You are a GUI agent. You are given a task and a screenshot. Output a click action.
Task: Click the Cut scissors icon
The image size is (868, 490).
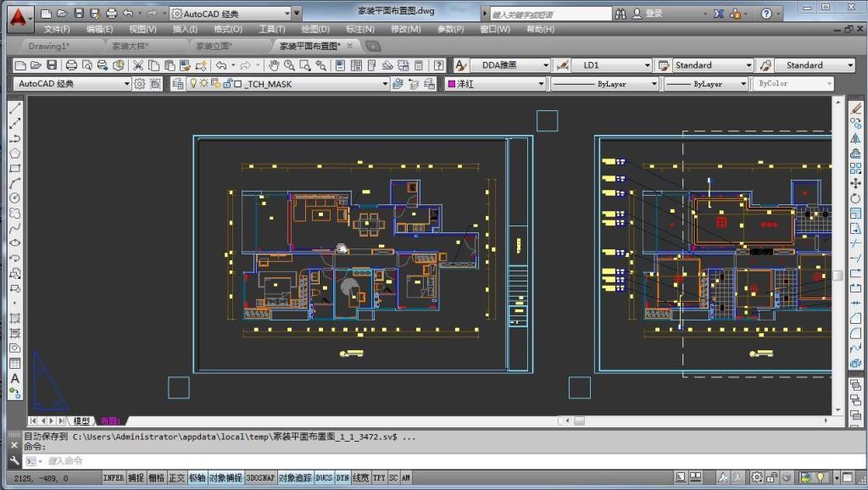pos(138,65)
